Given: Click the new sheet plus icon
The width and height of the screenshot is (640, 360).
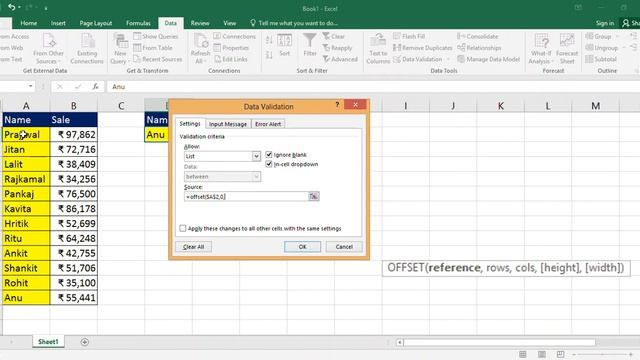Looking at the screenshot, I should 84,342.
